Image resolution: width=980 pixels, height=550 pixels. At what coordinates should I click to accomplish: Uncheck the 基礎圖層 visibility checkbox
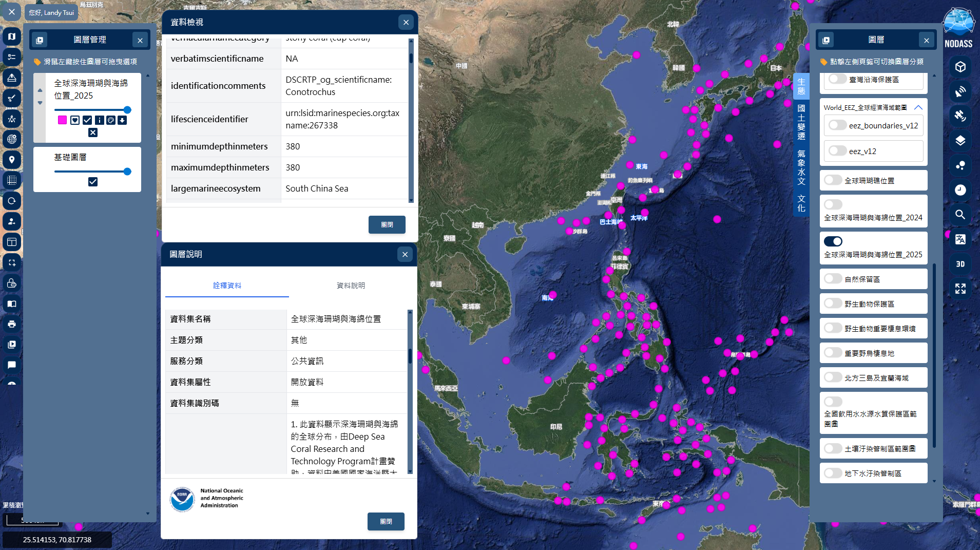[x=93, y=182]
